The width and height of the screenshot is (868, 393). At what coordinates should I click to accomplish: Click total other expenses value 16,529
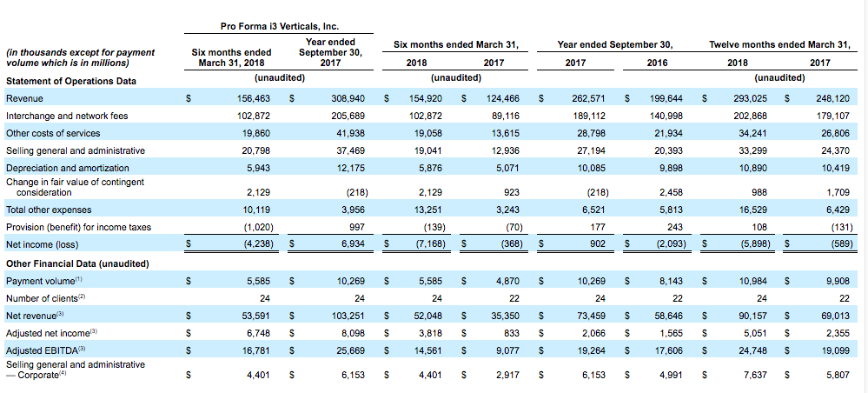tap(754, 210)
